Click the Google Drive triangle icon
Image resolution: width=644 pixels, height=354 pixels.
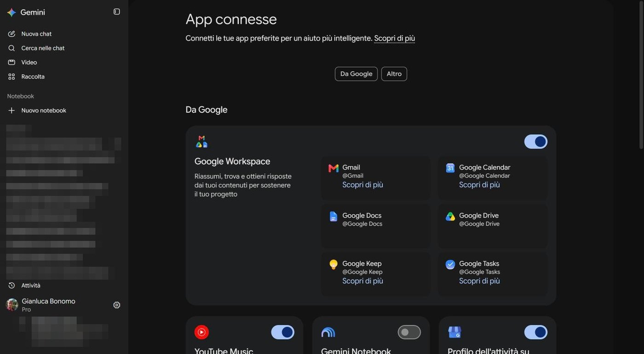pos(450,217)
